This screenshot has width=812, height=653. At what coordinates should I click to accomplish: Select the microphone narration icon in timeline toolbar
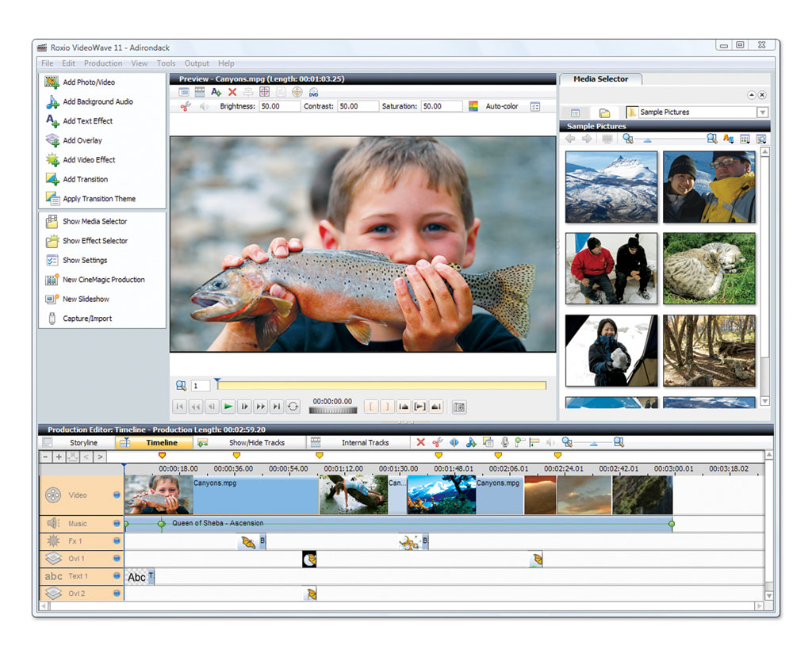click(504, 442)
